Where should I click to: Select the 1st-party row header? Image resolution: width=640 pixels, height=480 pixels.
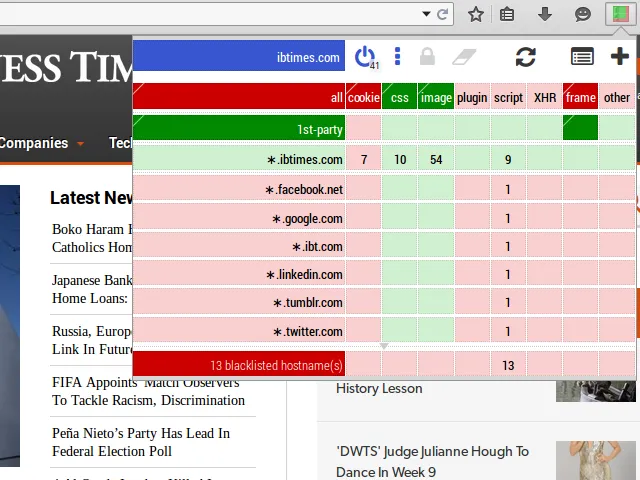point(239,129)
